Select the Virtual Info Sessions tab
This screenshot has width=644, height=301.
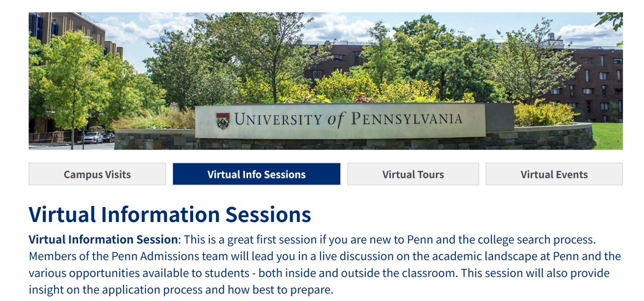click(257, 174)
